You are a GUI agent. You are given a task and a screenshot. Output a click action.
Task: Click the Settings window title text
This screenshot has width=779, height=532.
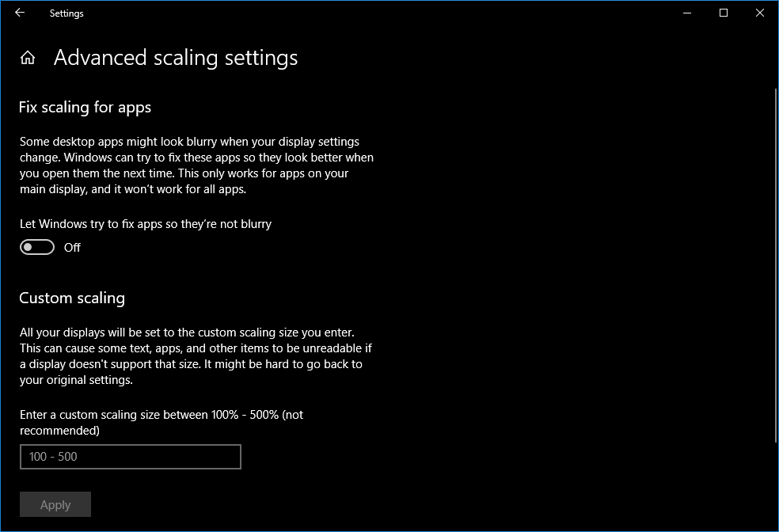[x=66, y=13]
